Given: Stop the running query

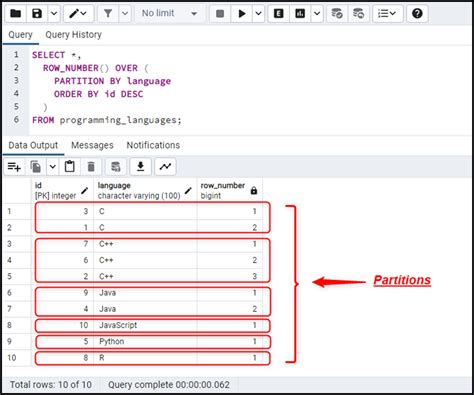Looking at the screenshot, I should tap(220, 14).
